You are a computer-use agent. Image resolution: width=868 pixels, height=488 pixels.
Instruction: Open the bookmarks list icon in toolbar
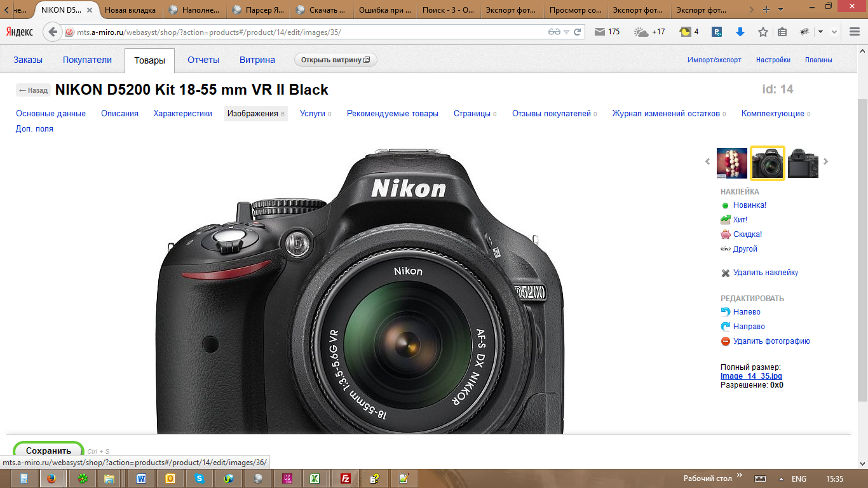pos(782,32)
